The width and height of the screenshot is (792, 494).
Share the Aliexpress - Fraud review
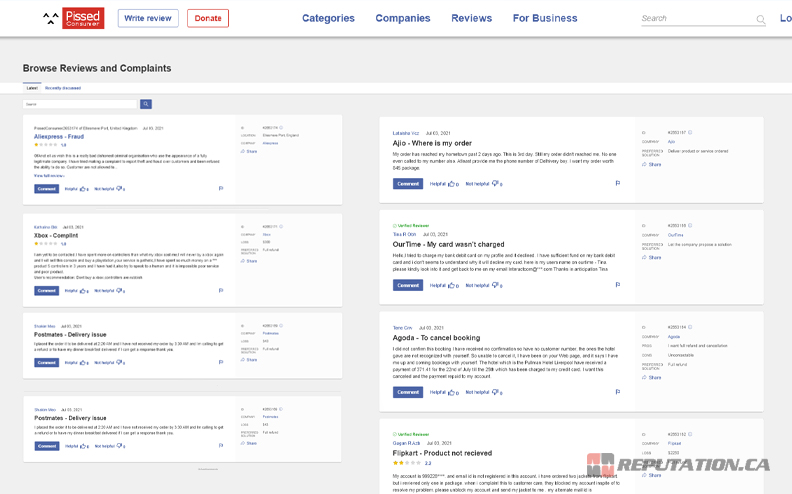tap(249, 152)
